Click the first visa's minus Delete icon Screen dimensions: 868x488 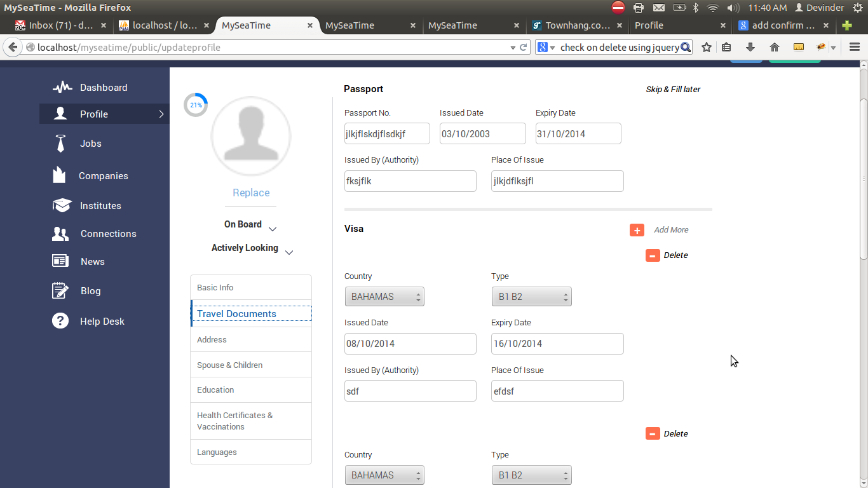tap(653, 255)
